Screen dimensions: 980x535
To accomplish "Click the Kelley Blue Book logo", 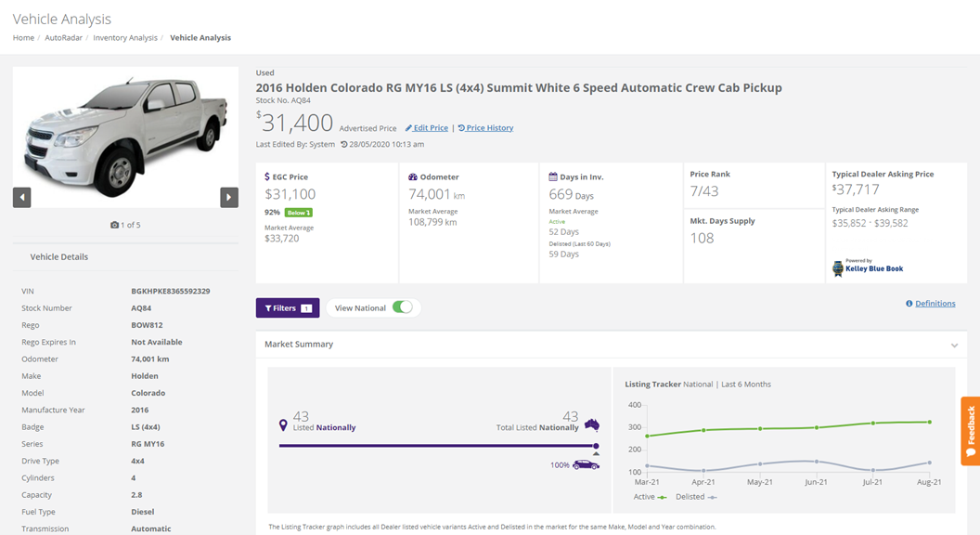I will pos(868,267).
